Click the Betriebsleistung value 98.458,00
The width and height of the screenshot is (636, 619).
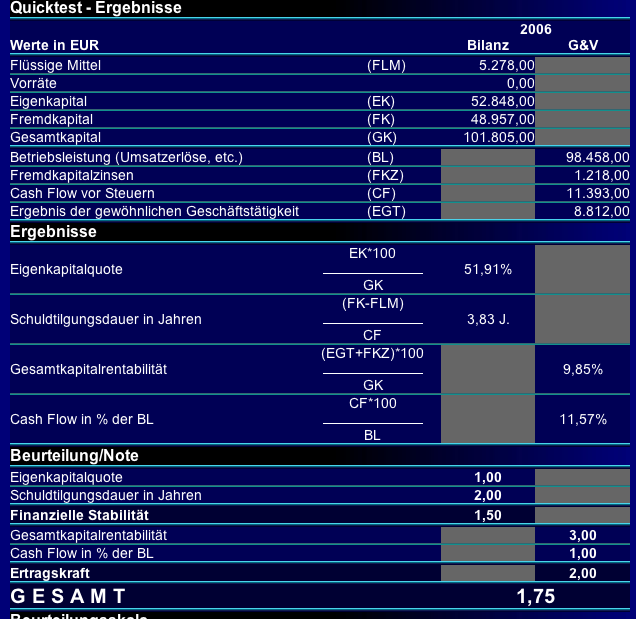(x=597, y=157)
